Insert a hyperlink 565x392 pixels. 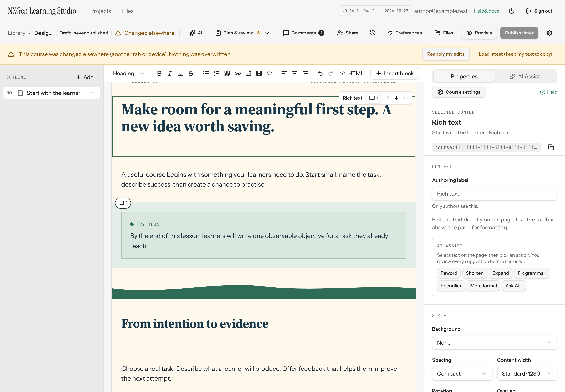238,73
